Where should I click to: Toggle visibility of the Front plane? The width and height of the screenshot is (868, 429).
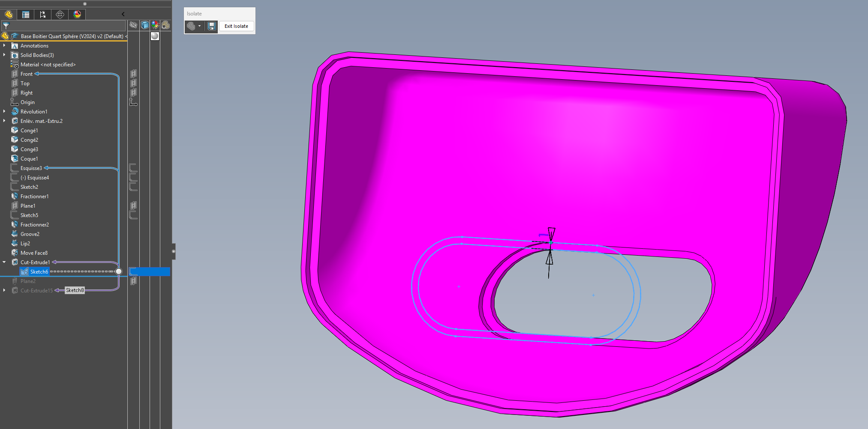(x=133, y=74)
